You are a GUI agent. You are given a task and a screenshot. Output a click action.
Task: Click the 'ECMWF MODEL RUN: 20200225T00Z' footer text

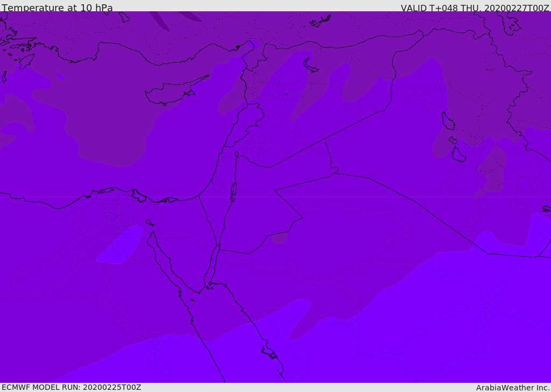(x=72, y=387)
